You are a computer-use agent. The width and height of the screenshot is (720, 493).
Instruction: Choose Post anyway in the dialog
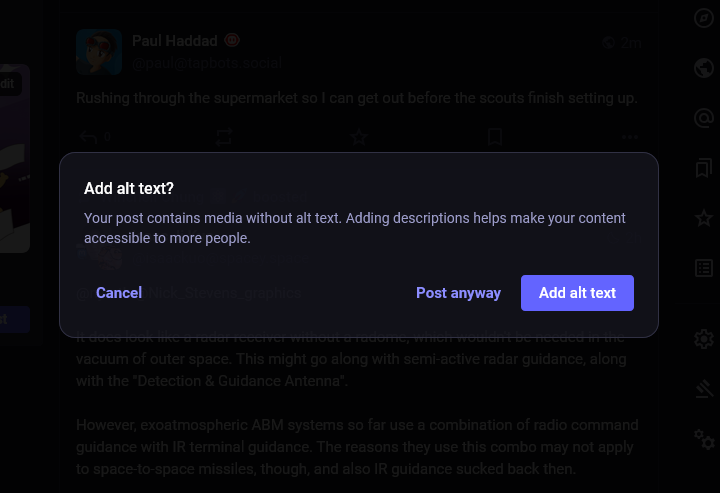(458, 293)
